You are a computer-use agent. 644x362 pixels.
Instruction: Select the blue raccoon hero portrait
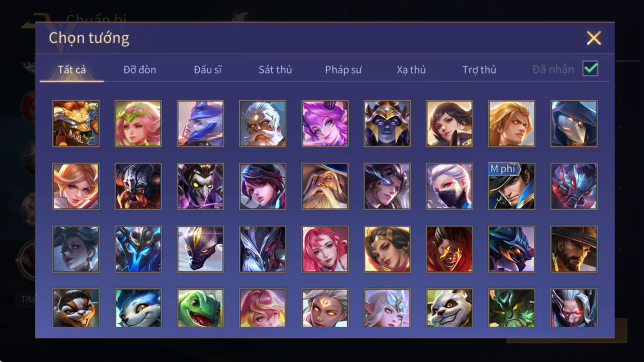pos(138,308)
